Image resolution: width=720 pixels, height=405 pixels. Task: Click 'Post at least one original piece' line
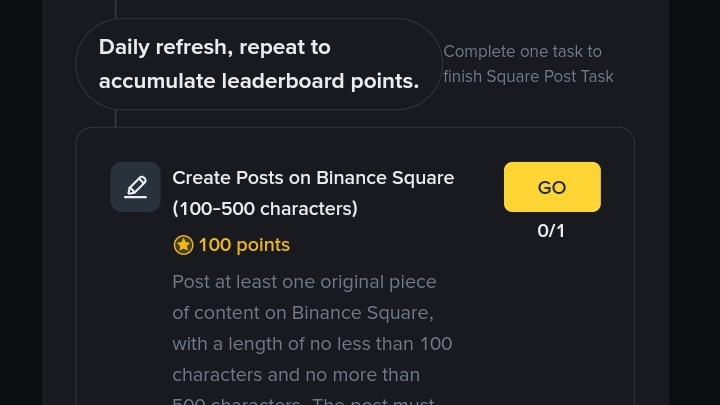point(304,282)
